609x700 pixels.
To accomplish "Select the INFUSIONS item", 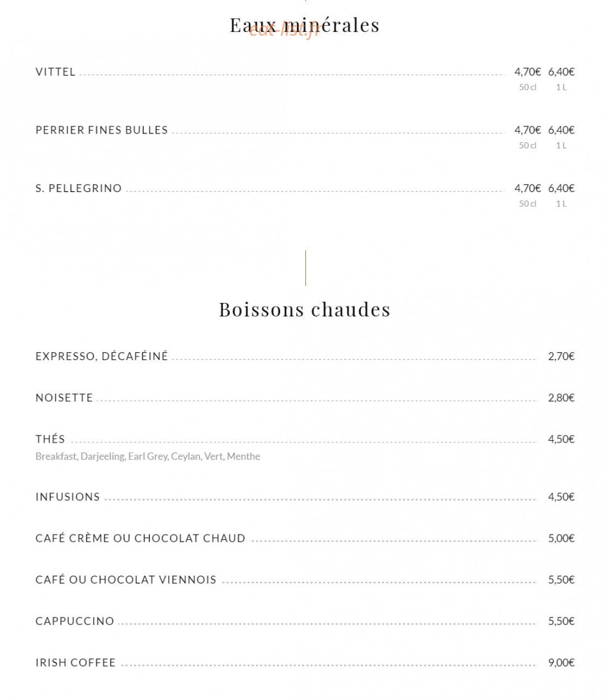I will 68,497.
